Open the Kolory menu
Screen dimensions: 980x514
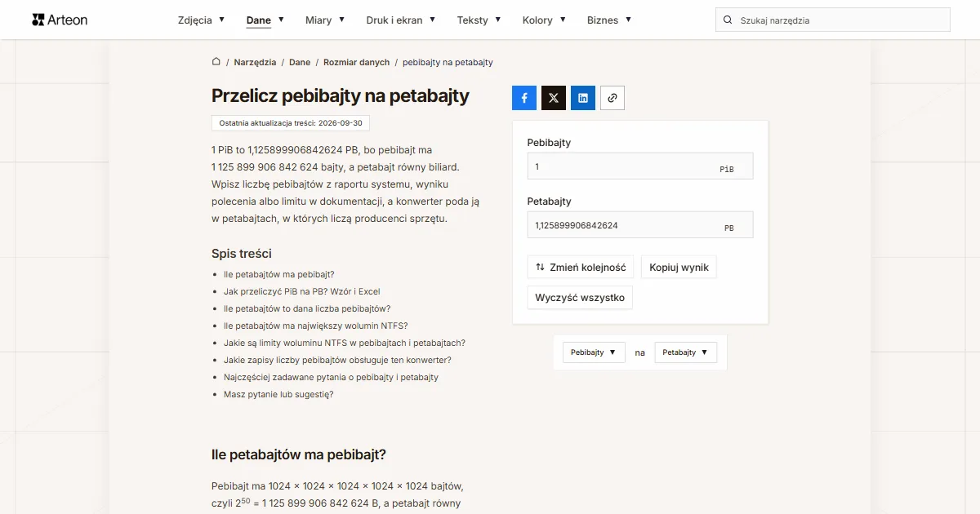tap(544, 20)
